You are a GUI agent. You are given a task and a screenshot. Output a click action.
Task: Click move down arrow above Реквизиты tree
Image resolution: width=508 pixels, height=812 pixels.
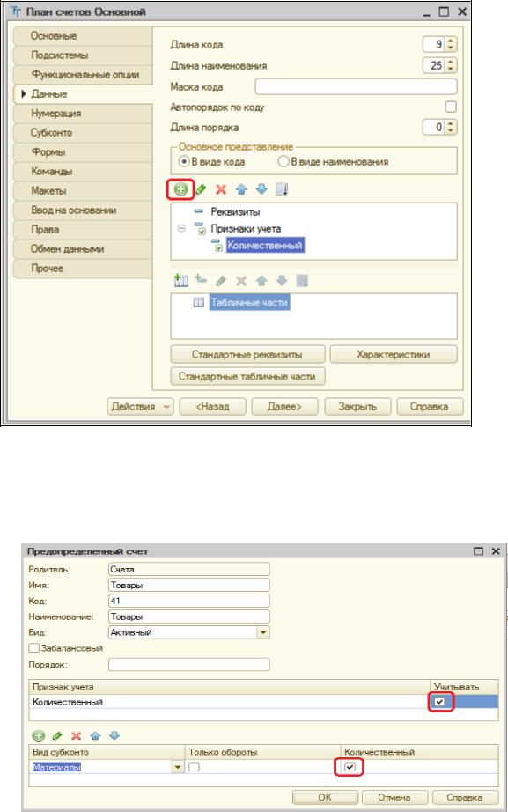click(x=261, y=189)
